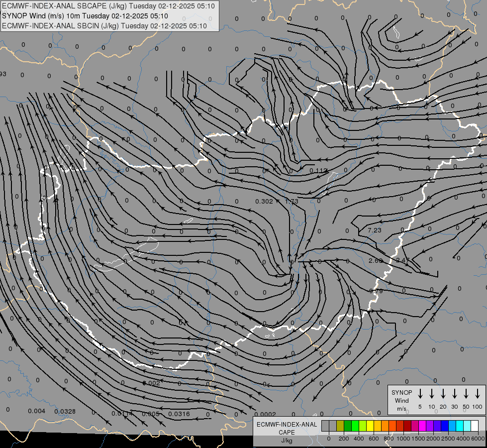Select the white swatch at the legend end

[475, 426]
